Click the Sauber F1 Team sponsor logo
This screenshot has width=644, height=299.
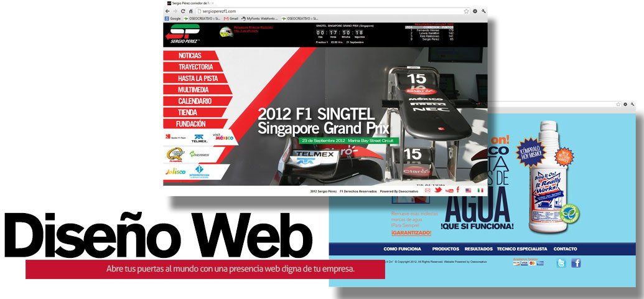point(175,137)
